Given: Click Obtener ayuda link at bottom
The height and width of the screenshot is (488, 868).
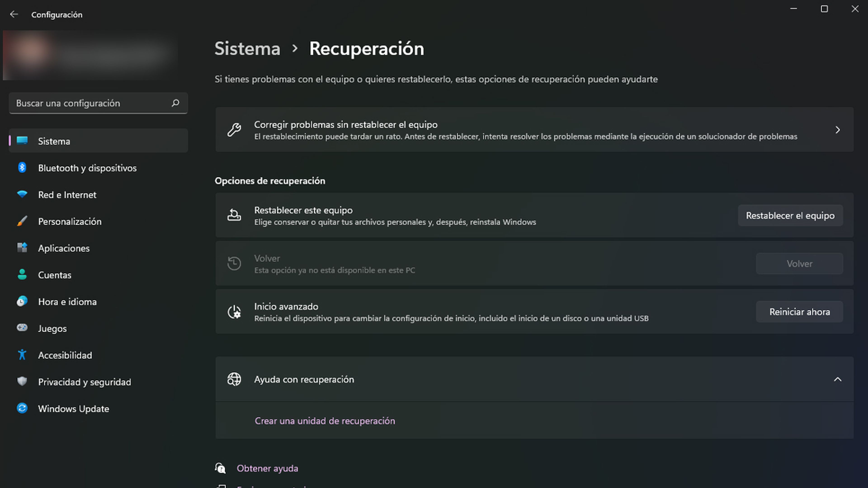Looking at the screenshot, I should click(267, 468).
